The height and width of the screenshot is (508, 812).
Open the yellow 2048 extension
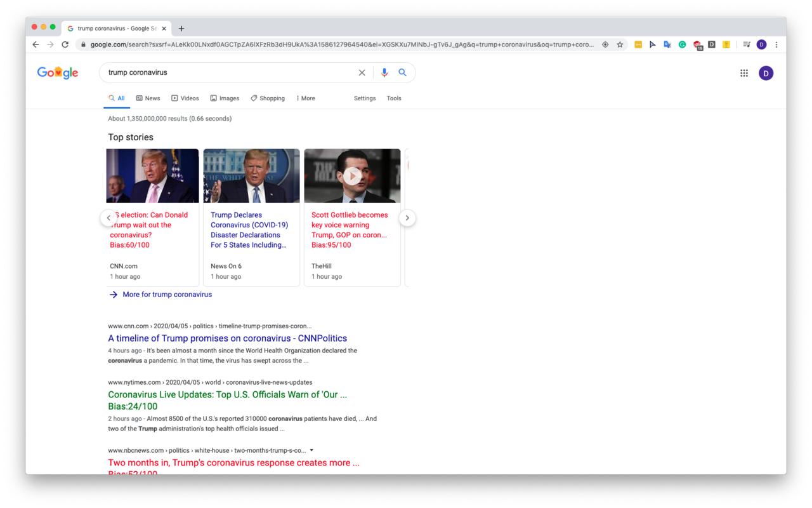pos(638,44)
